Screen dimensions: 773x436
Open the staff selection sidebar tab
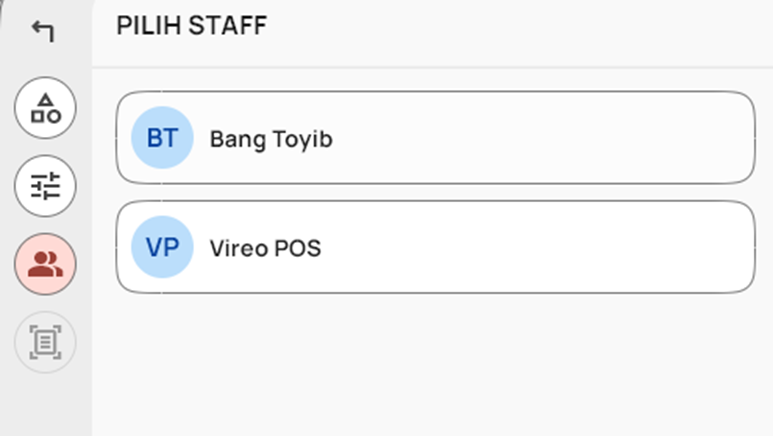pyautogui.click(x=45, y=264)
